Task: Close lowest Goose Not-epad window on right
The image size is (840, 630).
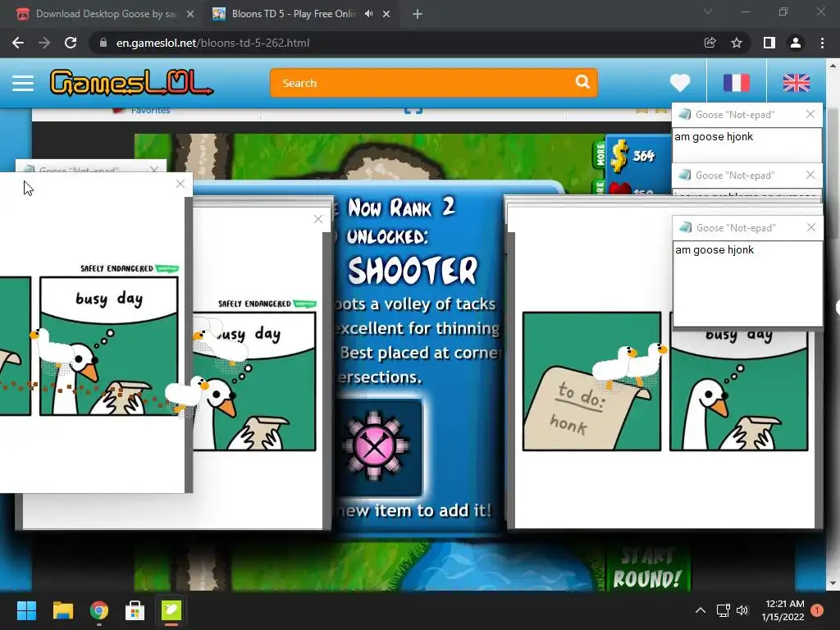Action: tap(811, 227)
